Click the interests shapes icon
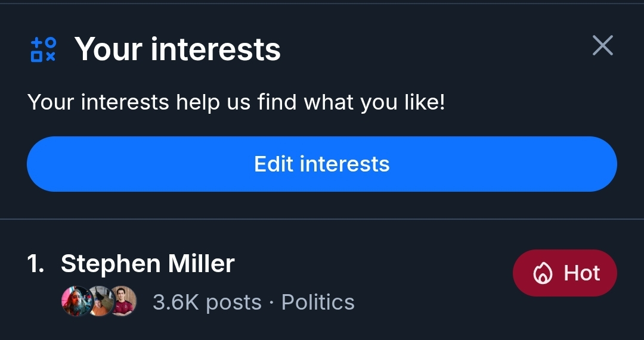 tap(43, 49)
